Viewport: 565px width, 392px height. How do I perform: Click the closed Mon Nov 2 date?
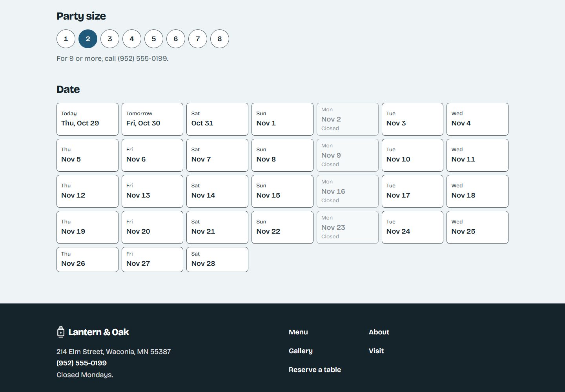(x=348, y=119)
